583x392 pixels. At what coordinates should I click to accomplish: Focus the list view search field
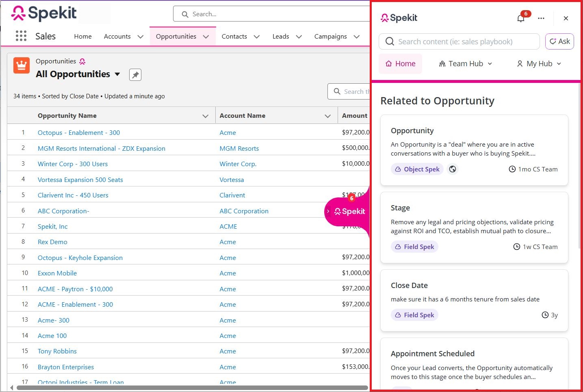(x=349, y=91)
